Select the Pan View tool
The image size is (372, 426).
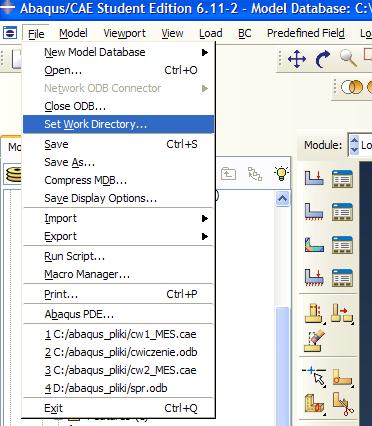click(x=297, y=60)
